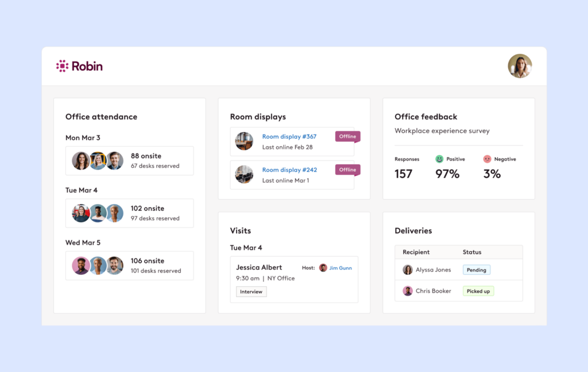Click Alyssa Jones recipient avatar
Screen dimensions: 588x372
(x=408, y=270)
